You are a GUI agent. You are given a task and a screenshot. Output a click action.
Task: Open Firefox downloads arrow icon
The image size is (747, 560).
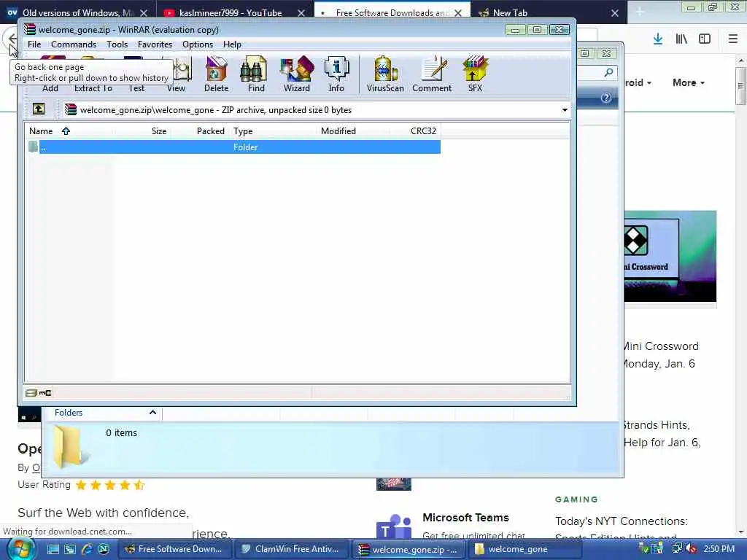(x=658, y=39)
